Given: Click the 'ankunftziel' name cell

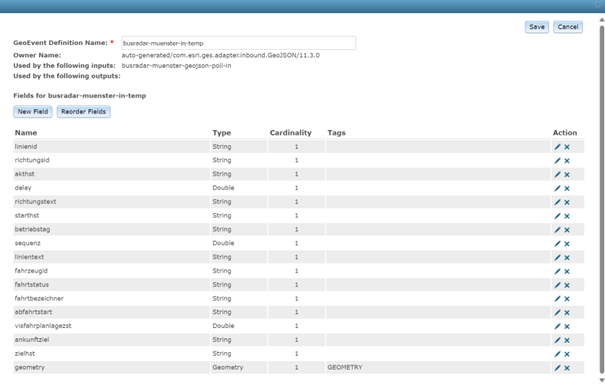Looking at the screenshot, I should click(x=112, y=340).
